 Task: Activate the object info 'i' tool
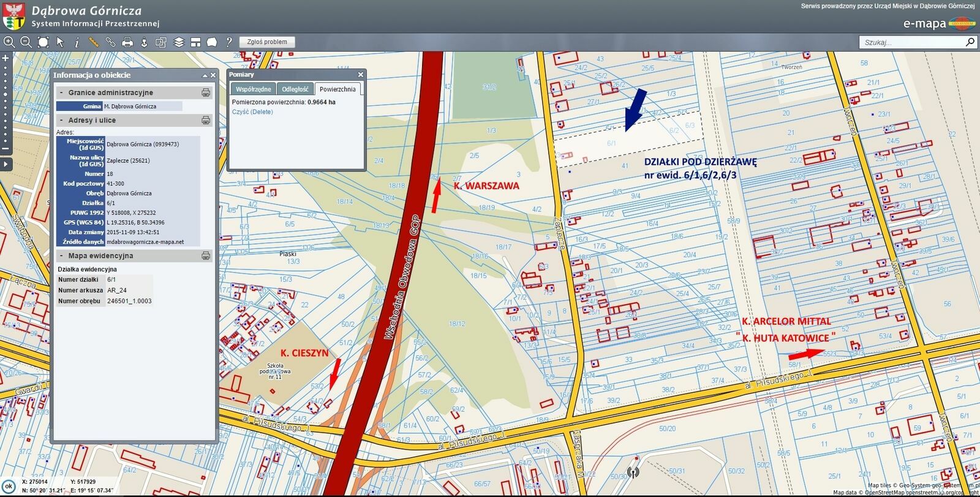pyautogui.click(x=77, y=42)
